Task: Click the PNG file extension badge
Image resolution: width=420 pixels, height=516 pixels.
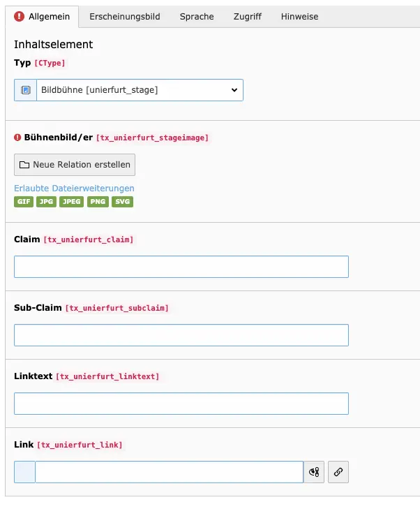Action: coord(98,202)
